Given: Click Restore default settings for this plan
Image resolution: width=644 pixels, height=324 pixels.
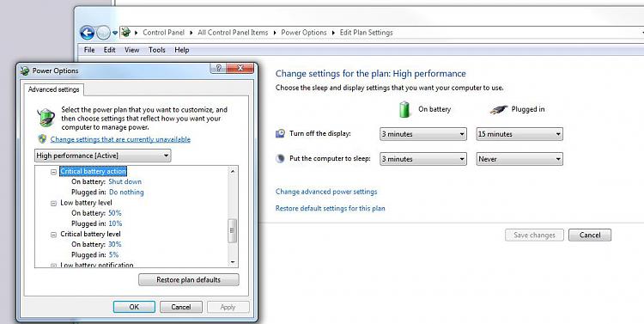Looking at the screenshot, I should (331, 208).
